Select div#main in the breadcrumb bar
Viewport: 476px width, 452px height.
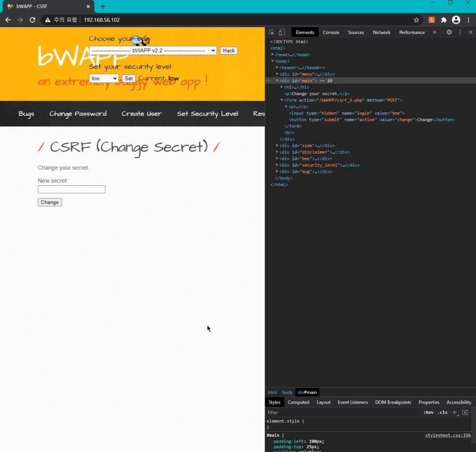click(x=307, y=392)
